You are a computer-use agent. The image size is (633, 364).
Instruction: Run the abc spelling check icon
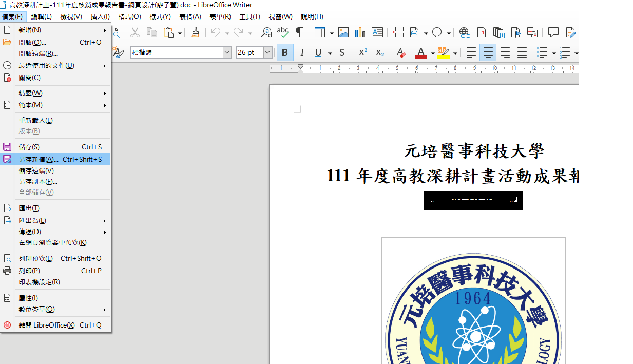(x=283, y=33)
